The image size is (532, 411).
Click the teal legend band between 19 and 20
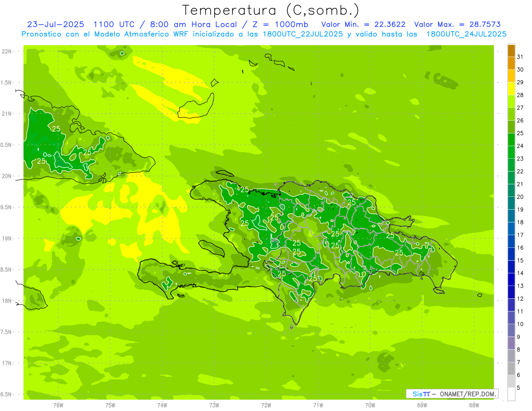511,203
